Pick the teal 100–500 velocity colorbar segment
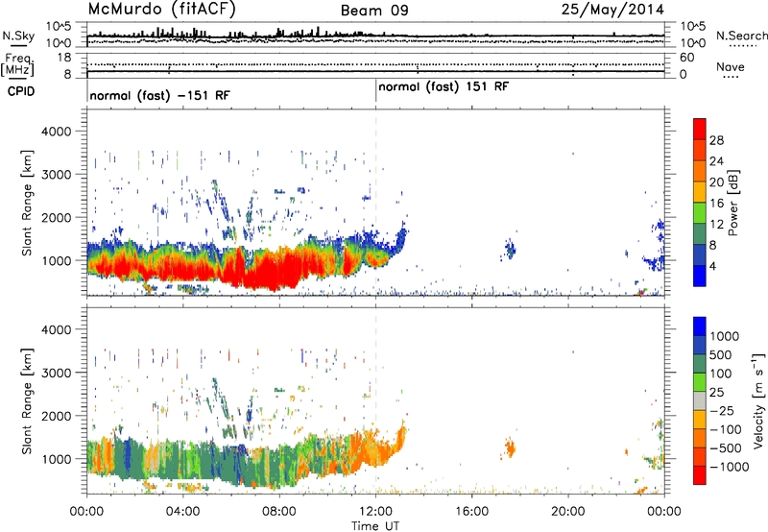 pos(700,364)
